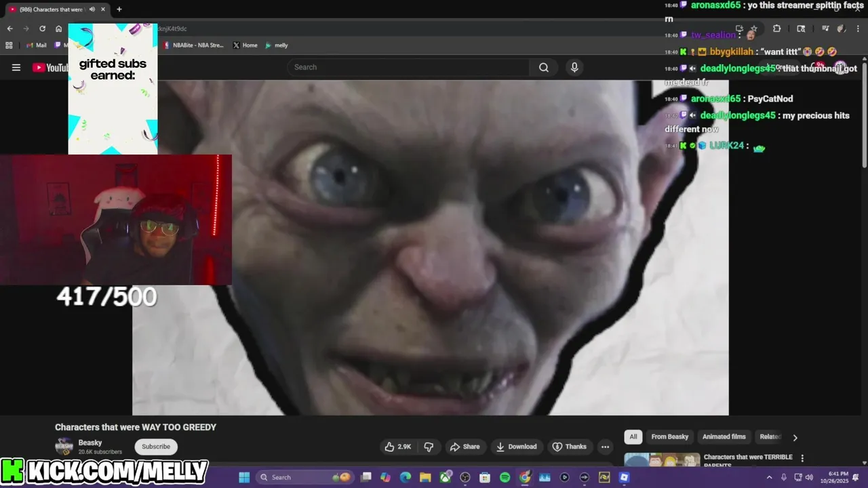Screen dimensions: 868x488
Task: Reload the page with the refresh icon
Action: coord(42,28)
